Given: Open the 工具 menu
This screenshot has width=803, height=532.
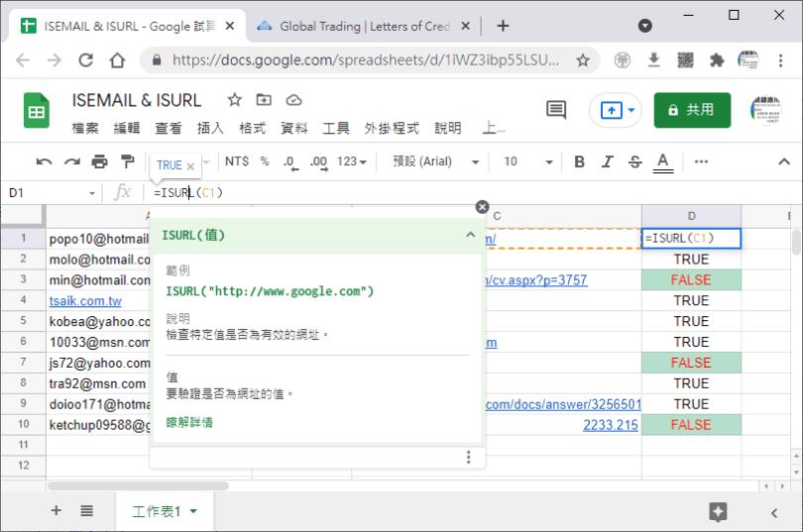Looking at the screenshot, I should point(336,128).
